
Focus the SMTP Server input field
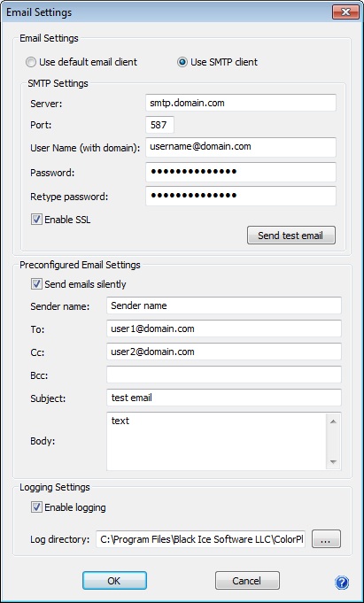coord(241,103)
